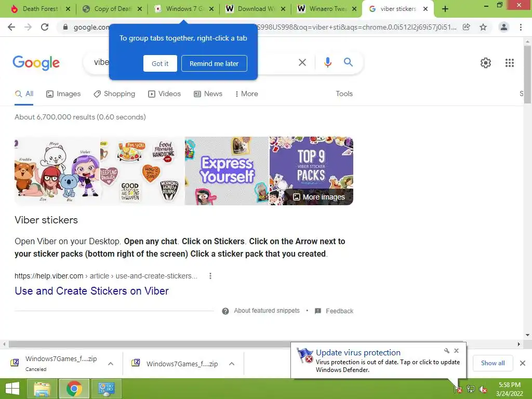This screenshot has height=399, width=532.
Task: Close the viber stickers tab
Action: click(x=425, y=9)
